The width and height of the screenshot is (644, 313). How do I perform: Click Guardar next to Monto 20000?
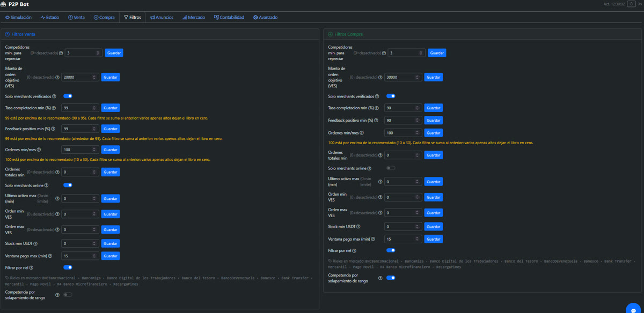pos(111,77)
